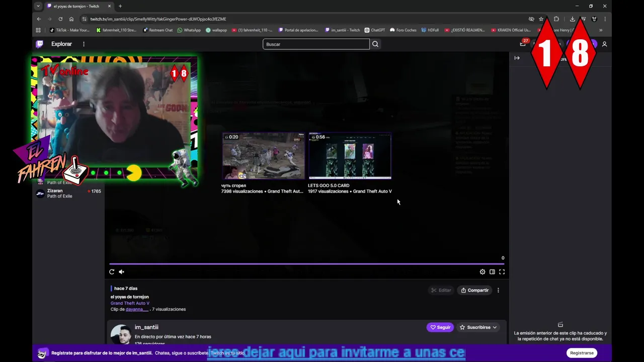The height and width of the screenshot is (362, 644).
Task: Click the address bar URL
Action: click(158, 19)
